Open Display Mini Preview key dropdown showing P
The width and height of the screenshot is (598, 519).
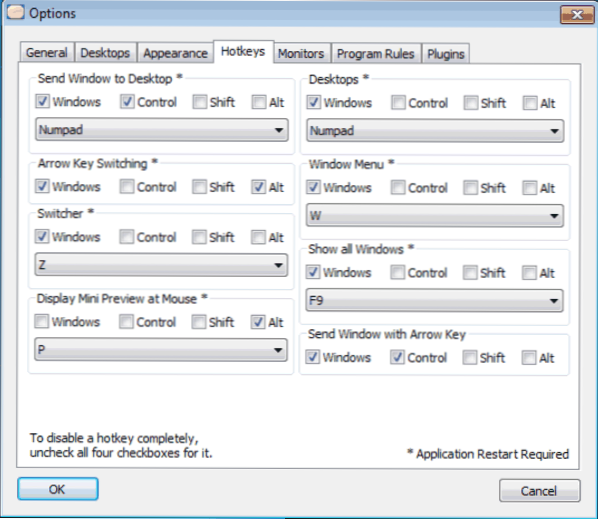[161, 349]
